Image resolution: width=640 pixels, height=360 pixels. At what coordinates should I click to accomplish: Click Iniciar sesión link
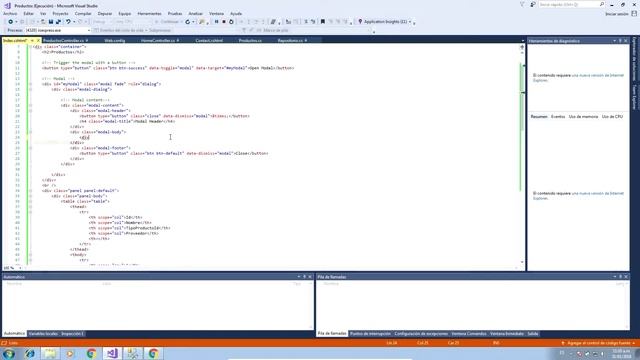[617, 14]
